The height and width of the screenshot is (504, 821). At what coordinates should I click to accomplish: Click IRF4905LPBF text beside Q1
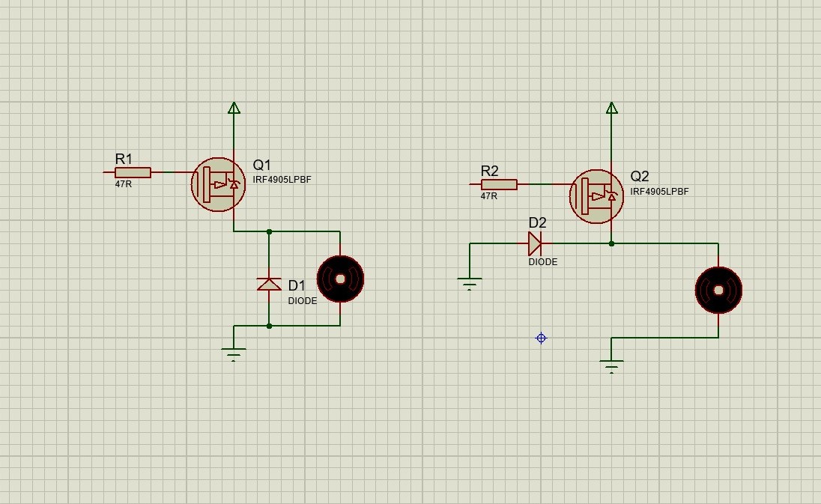tap(282, 180)
